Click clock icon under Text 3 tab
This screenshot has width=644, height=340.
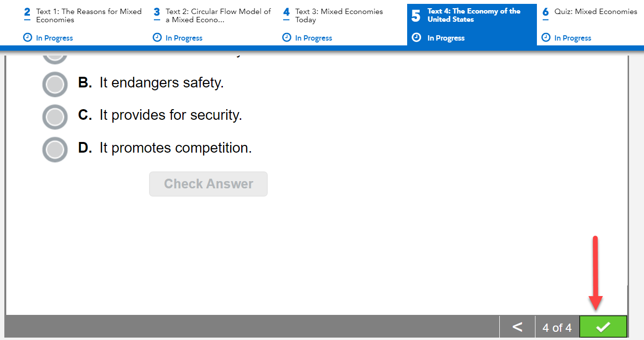pos(287,38)
